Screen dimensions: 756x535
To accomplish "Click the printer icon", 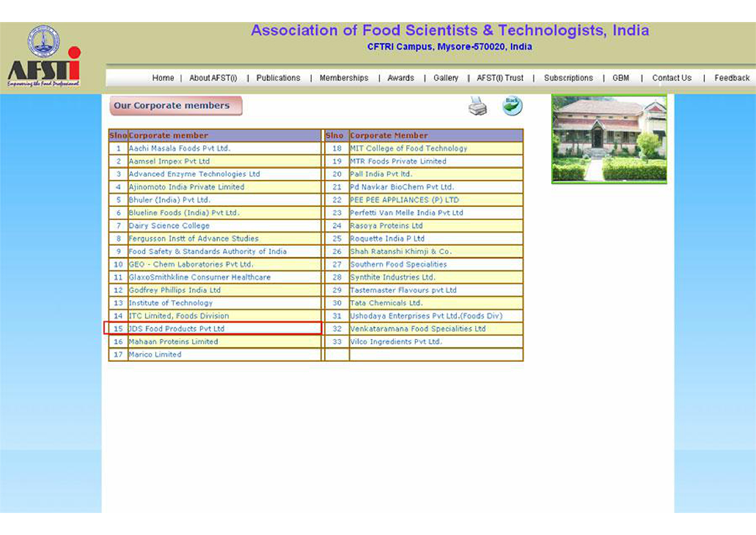I will (477, 105).
